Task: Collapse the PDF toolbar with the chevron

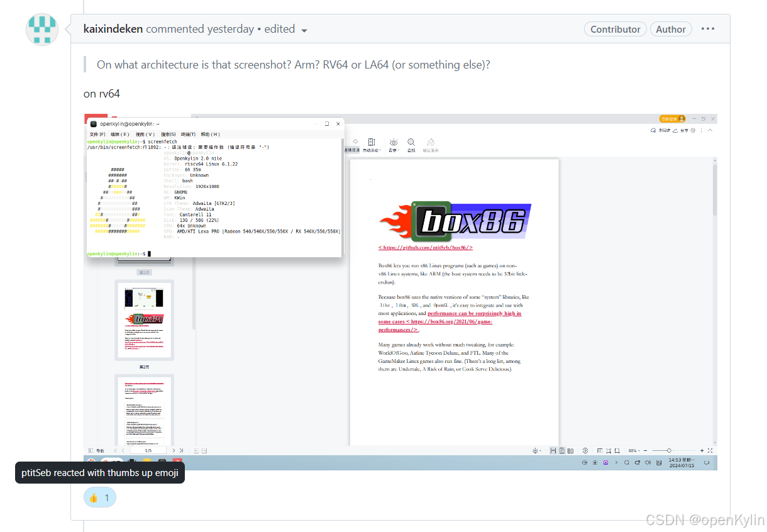Action: coord(710,130)
